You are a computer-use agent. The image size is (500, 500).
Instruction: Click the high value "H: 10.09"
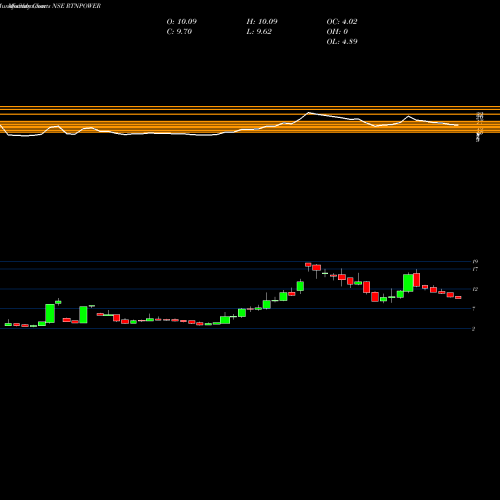(x=262, y=22)
